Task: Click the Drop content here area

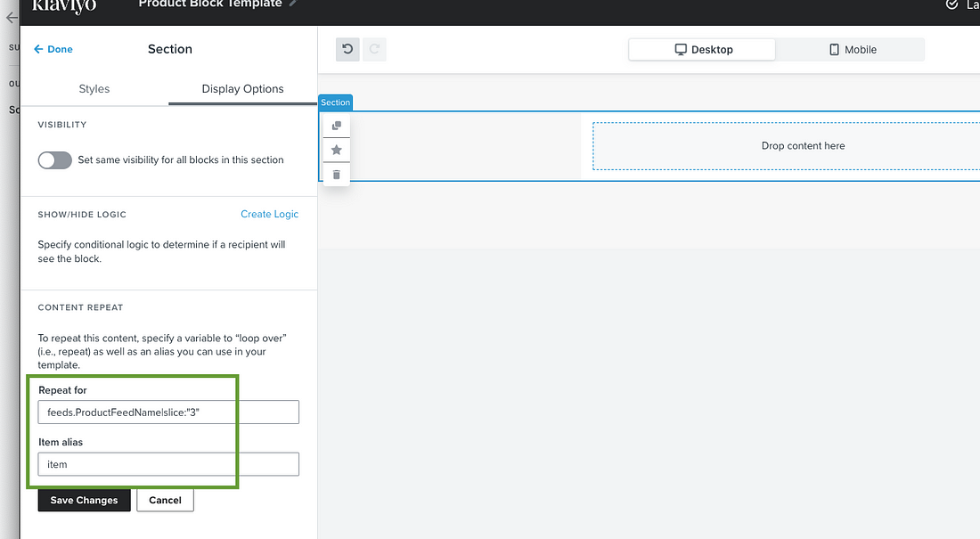Action: tap(803, 145)
